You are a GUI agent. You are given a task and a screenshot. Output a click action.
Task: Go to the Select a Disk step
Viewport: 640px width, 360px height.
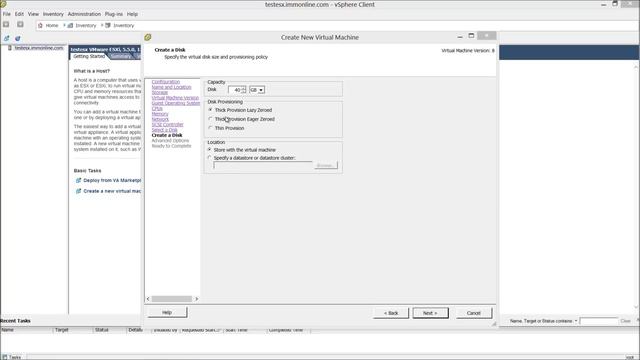pos(164,129)
